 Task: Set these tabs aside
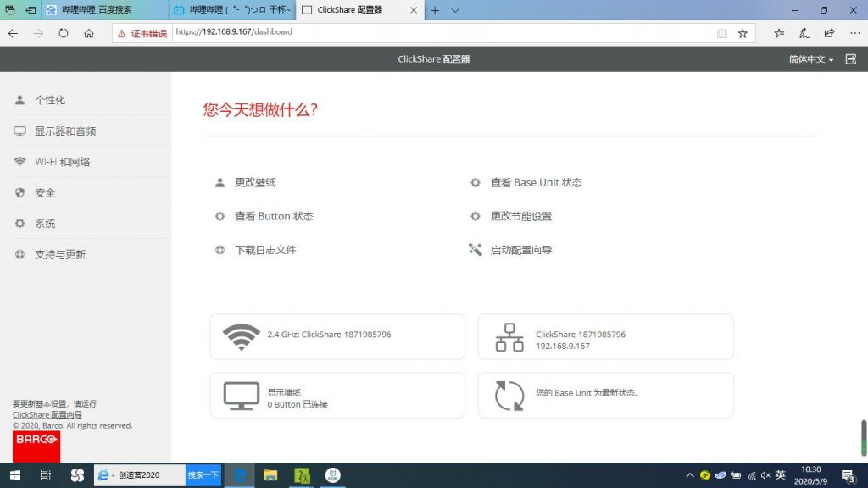pyautogui.click(x=31, y=10)
